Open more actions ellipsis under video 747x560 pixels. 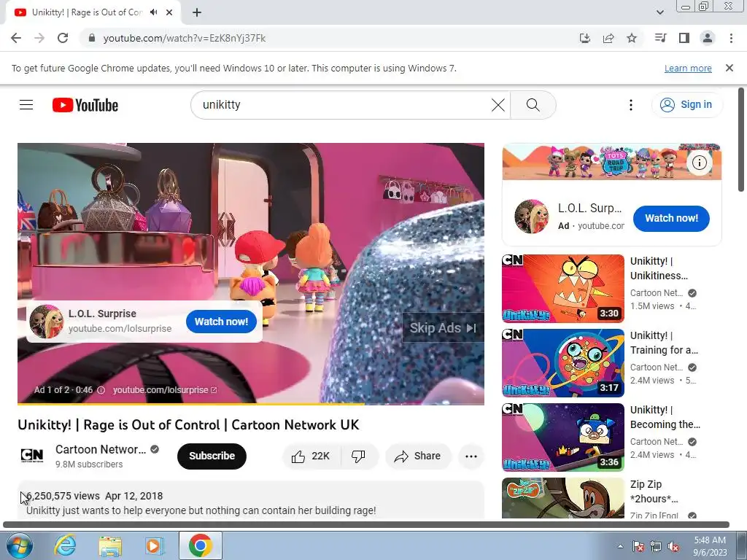[471, 456]
